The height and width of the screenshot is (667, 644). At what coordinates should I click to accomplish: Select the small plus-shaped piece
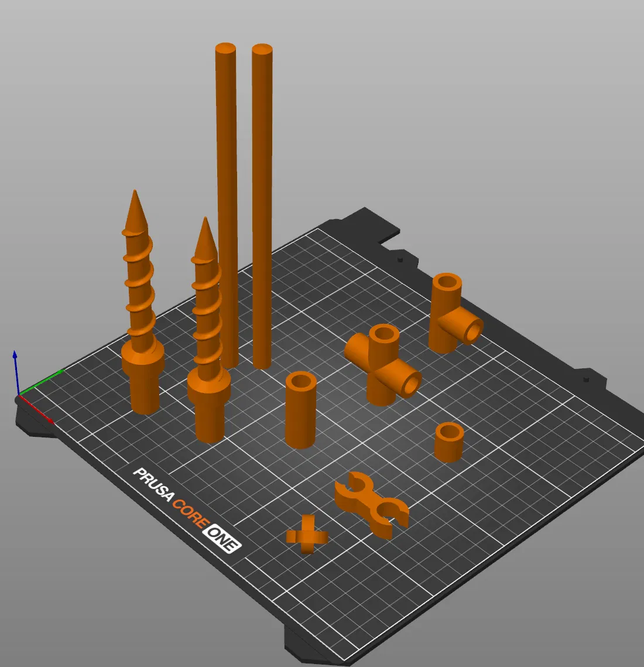[307, 535]
